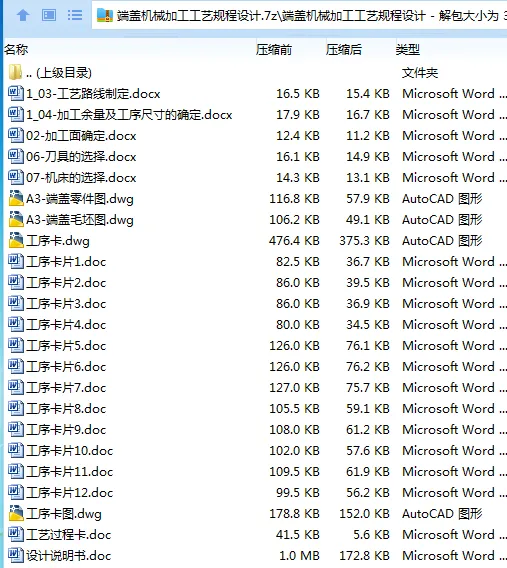Select file name 工序卡片1.doc

(66, 262)
